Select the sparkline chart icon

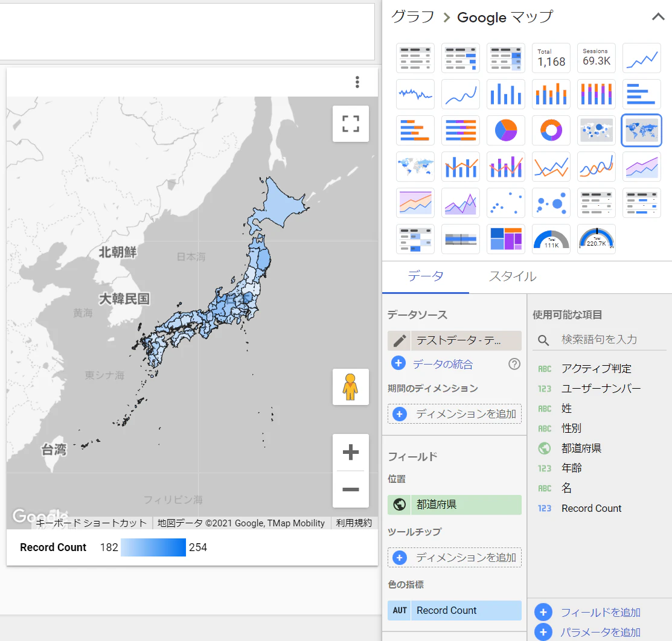[x=415, y=94]
